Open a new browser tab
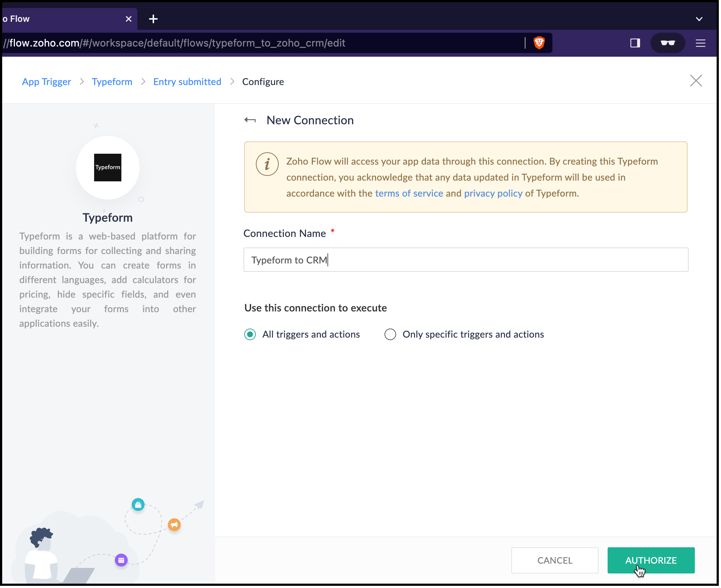Screen dimensions: 721x588 click(x=153, y=19)
